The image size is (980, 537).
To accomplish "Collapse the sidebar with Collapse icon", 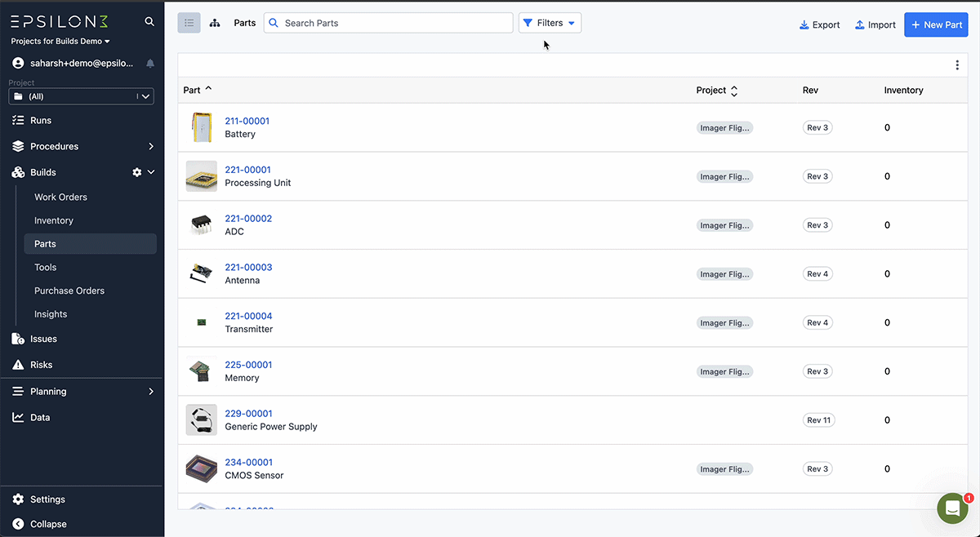I will coord(18,524).
